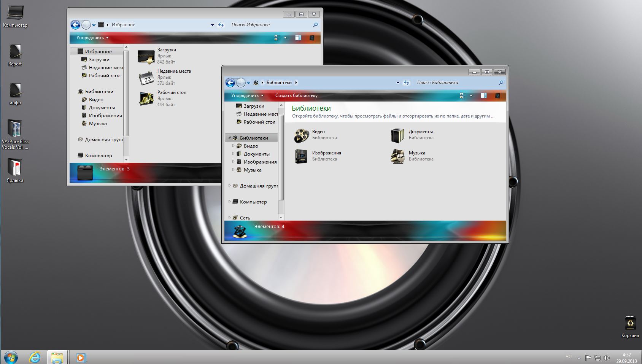The image size is (642, 364).
Task: Refresh the Библиотеки window address bar
Action: click(407, 83)
